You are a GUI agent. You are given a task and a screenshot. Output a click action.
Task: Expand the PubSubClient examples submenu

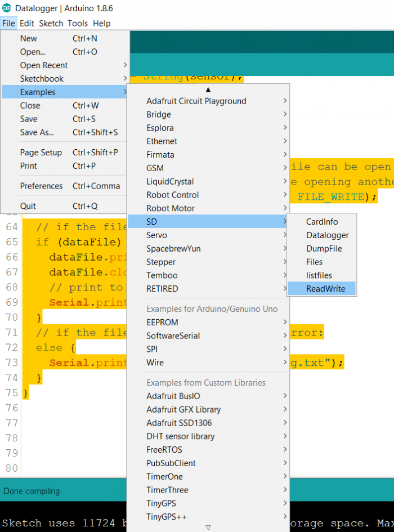(208, 463)
